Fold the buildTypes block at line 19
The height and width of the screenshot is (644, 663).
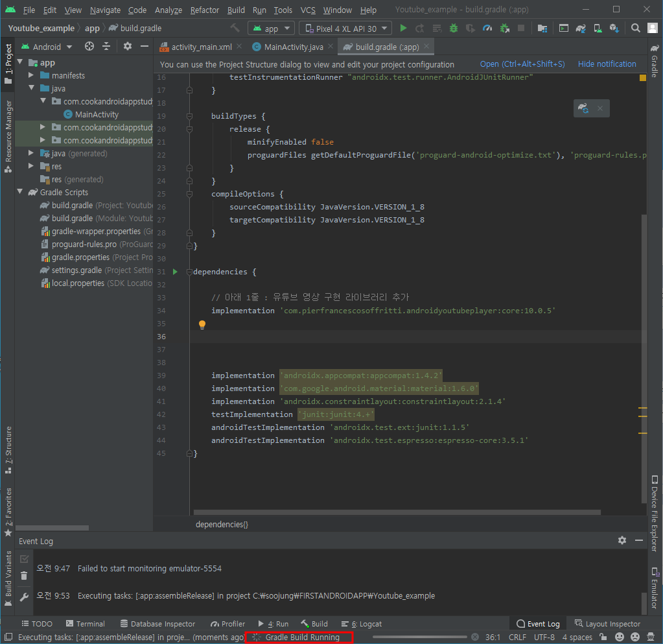189,116
